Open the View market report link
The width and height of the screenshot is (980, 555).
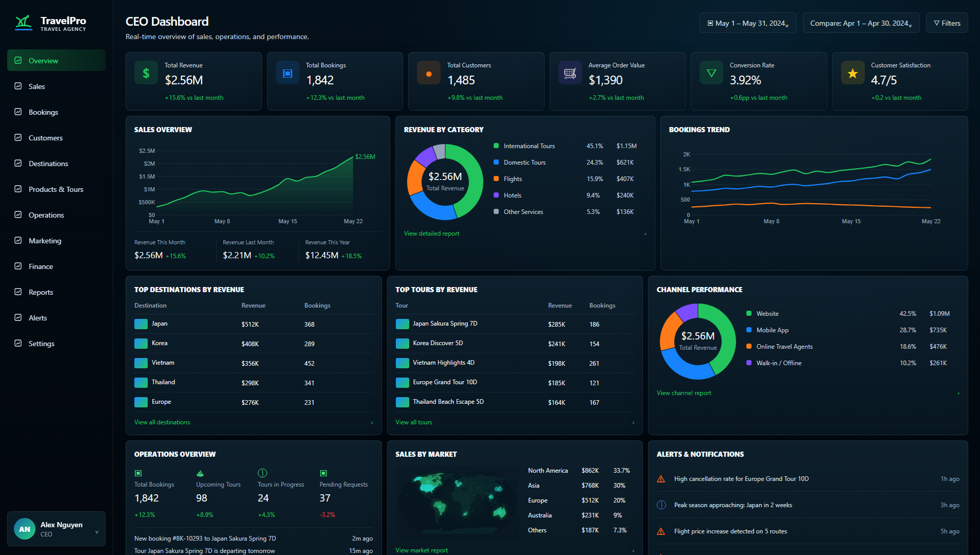[422, 550]
